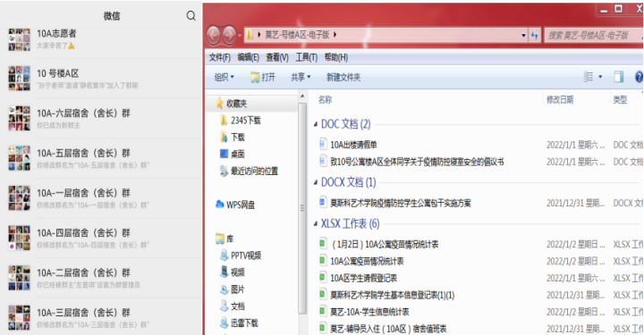Open the 编辑(E) menu
This screenshot has height=335, width=644.
coord(249,57)
